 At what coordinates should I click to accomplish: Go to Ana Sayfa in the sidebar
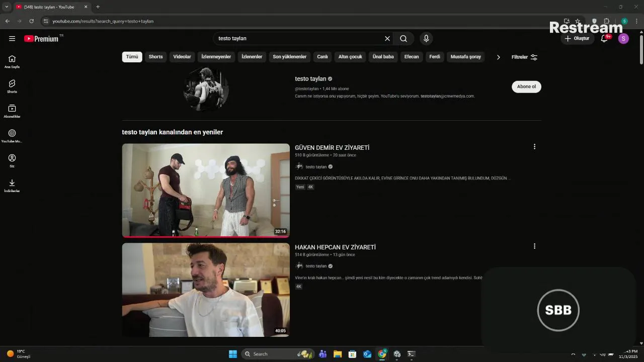(12, 61)
